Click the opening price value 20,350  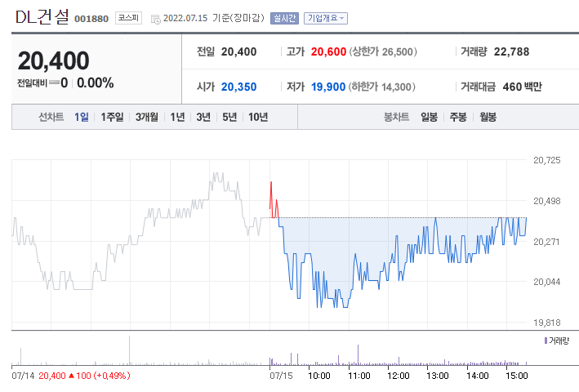click(238, 87)
